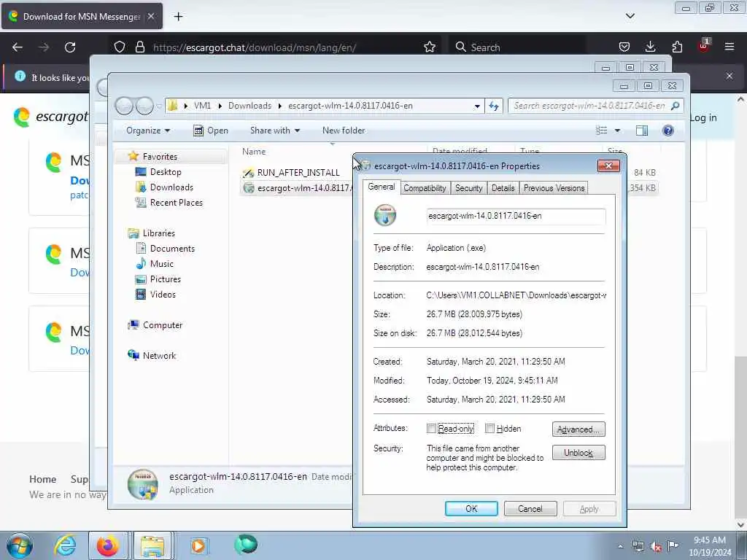Open address bar history dropdown
Screen dimensions: 747x560
[x=477, y=106]
